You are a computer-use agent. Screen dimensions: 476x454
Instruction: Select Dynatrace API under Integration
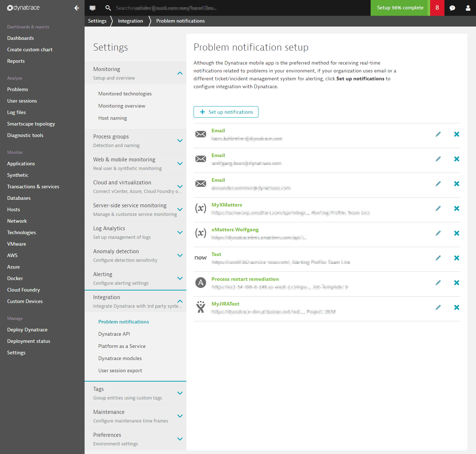pyautogui.click(x=114, y=334)
